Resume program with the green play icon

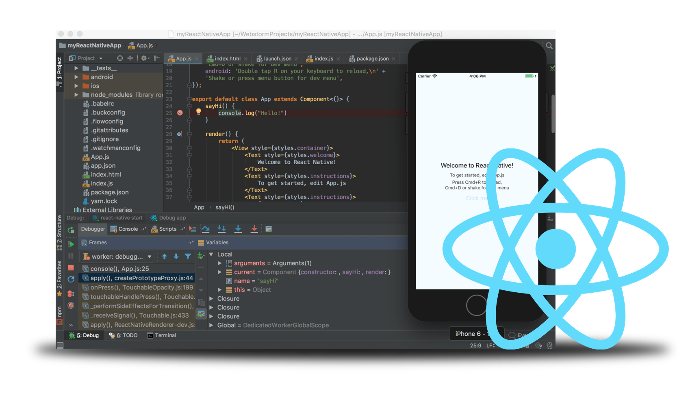coord(71,243)
